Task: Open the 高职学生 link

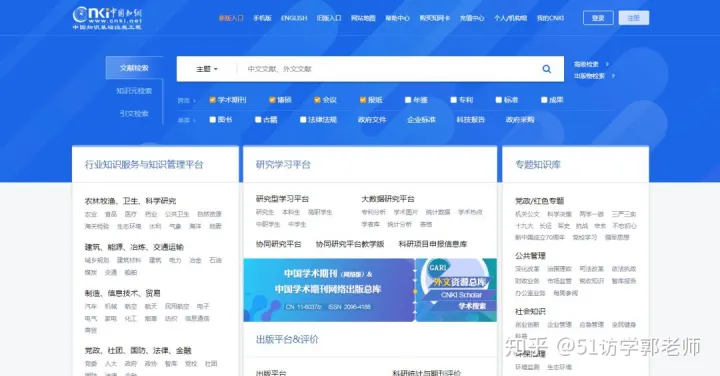Action: (x=320, y=212)
